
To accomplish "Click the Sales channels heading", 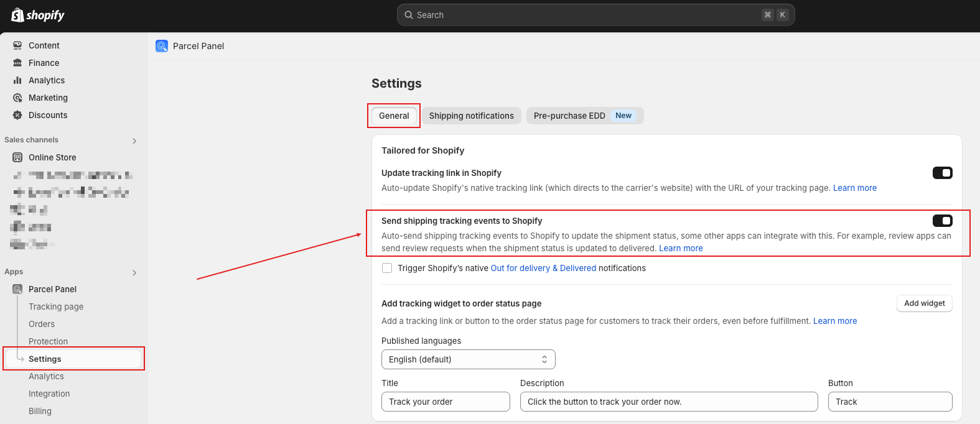I will 31,140.
